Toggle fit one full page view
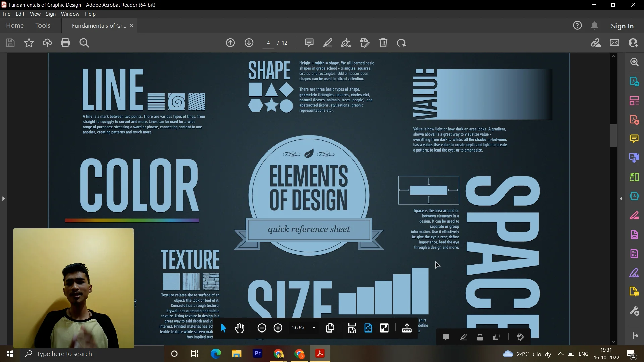Image resolution: width=644 pixels, height=362 pixels. [368, 328]
